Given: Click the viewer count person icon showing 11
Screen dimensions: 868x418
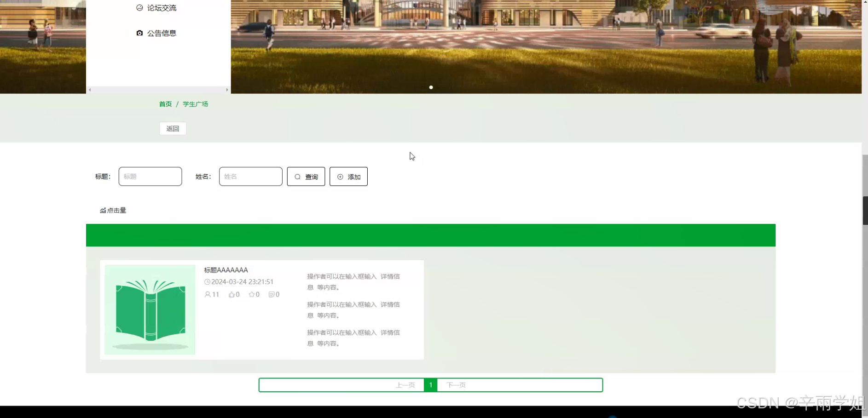Looking at the screenshot, I should [x=207, y=294].
